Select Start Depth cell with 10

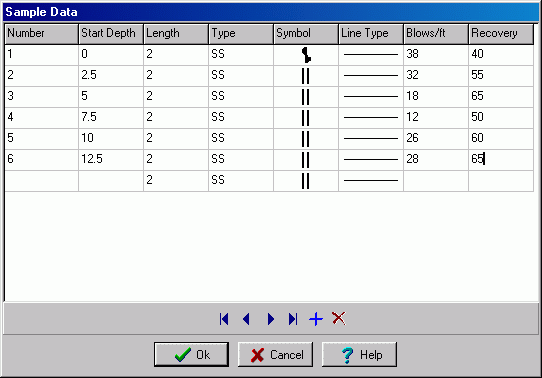point(111,139)
